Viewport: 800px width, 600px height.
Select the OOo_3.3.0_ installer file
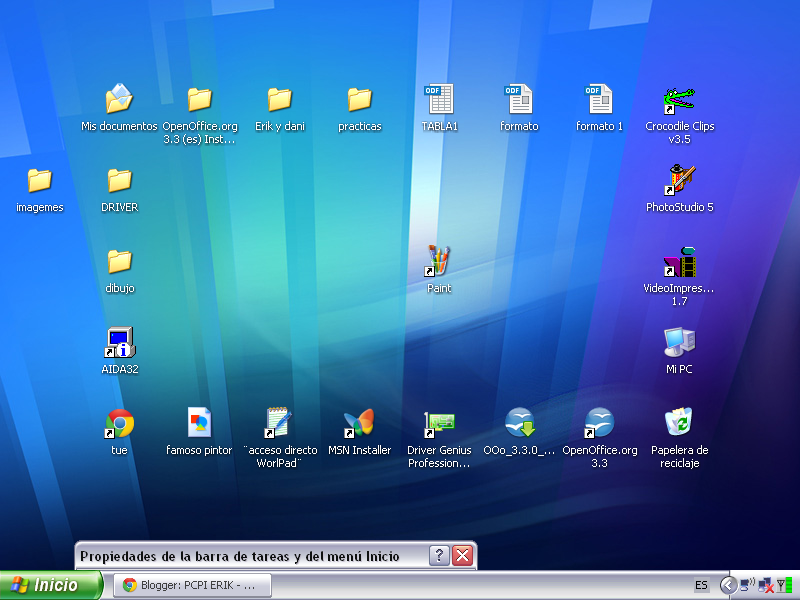(x=519, y=422)
